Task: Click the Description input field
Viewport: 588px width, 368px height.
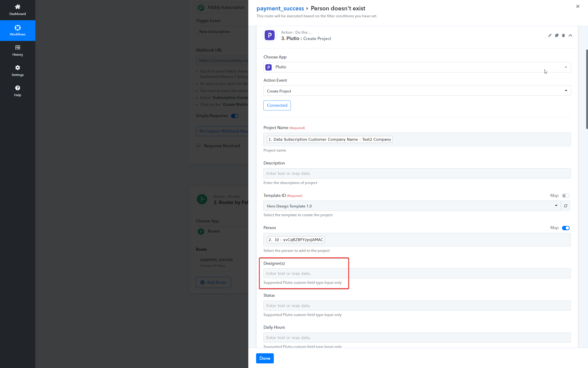Action: [417, 173]
